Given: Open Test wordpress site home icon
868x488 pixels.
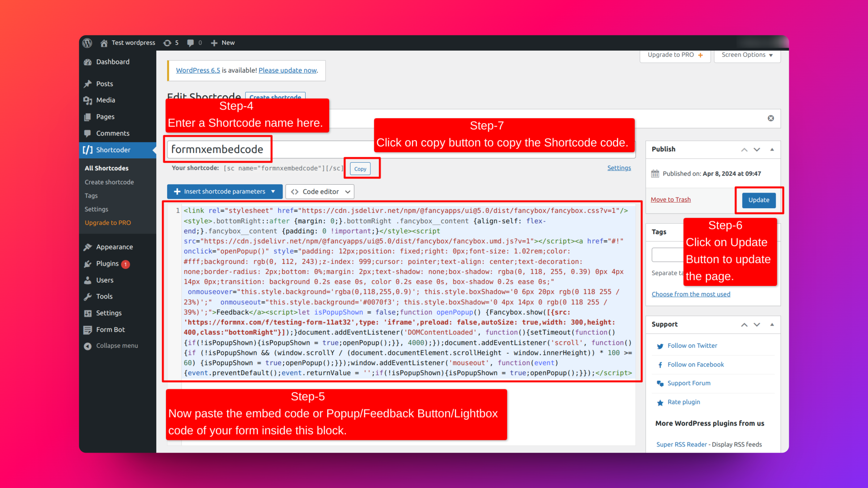Looking at the screenshot, I should click(104, 43).
